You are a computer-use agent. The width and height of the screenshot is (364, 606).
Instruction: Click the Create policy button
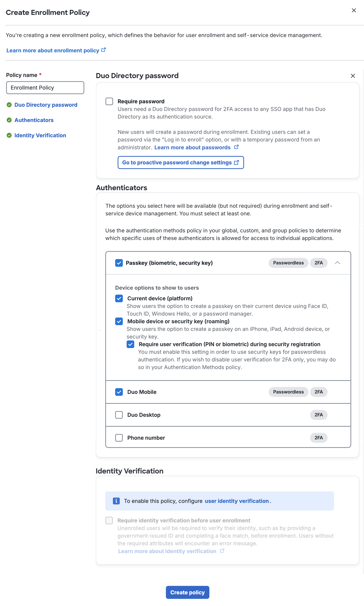(187, 592)
